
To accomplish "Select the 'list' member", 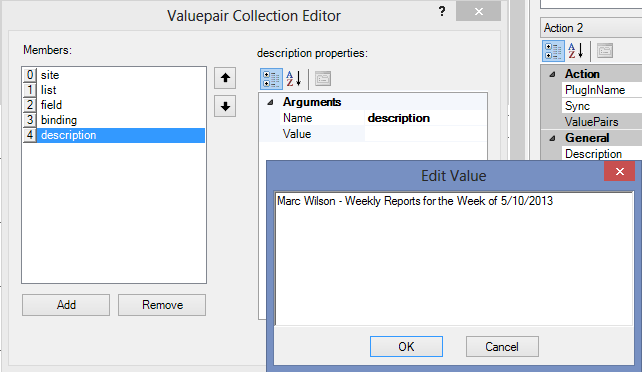I will [114, 90].
